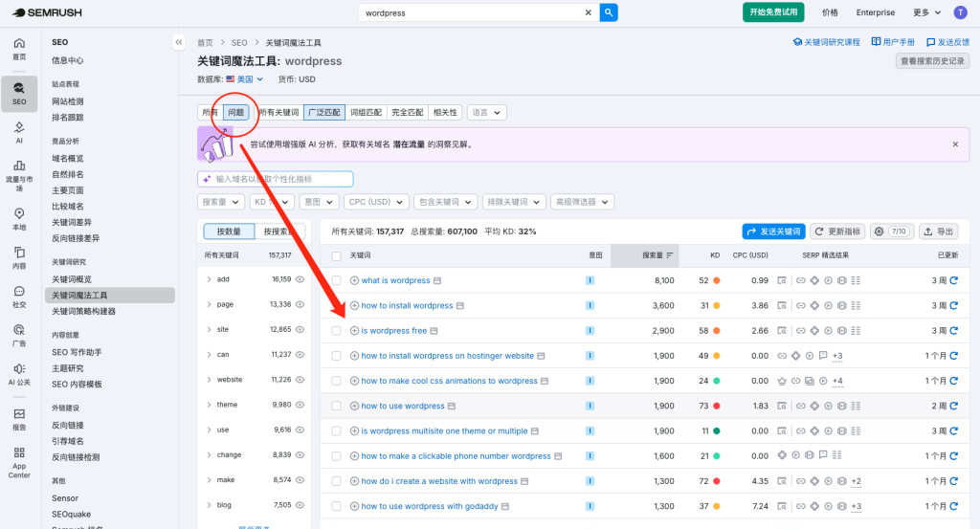Image resolution: width=980 pixels, height=529 pixels.
Task: Toggle eye icon for add group
Action: (x=300, y=279)
